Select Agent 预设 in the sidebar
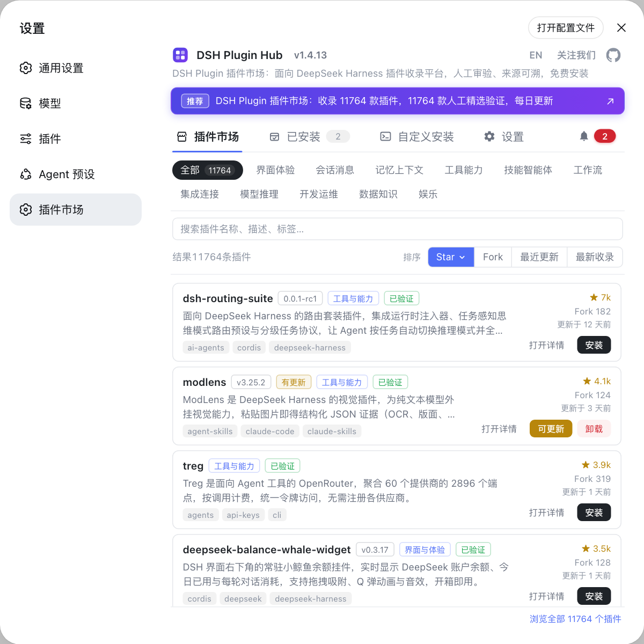The width and height of the screenshot is (644, 644). (76, 174)
